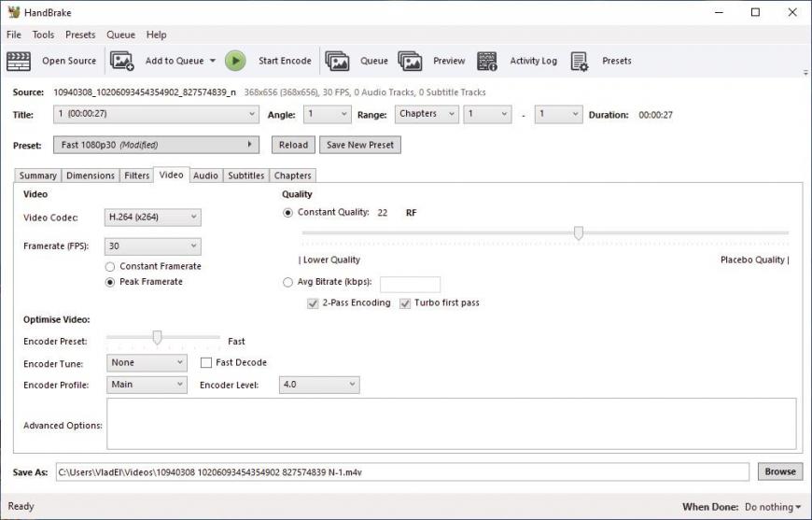Click the Reload preset button
The image size is (812, 520).
pyautogui.click(x=294, y=145)
